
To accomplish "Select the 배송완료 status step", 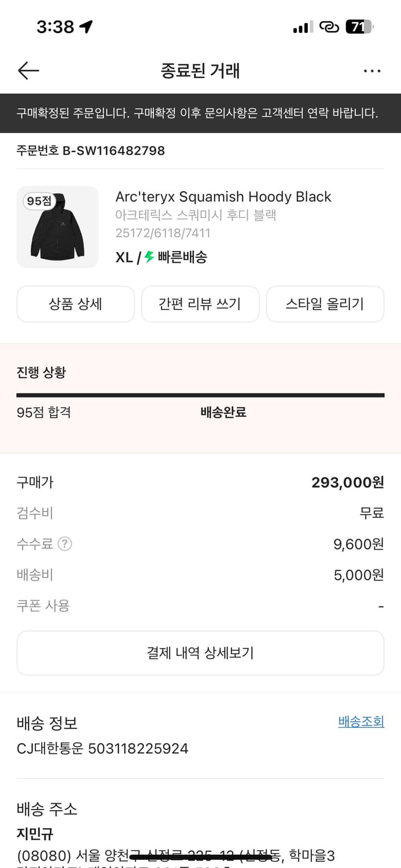I will click(x=223, y=413).
